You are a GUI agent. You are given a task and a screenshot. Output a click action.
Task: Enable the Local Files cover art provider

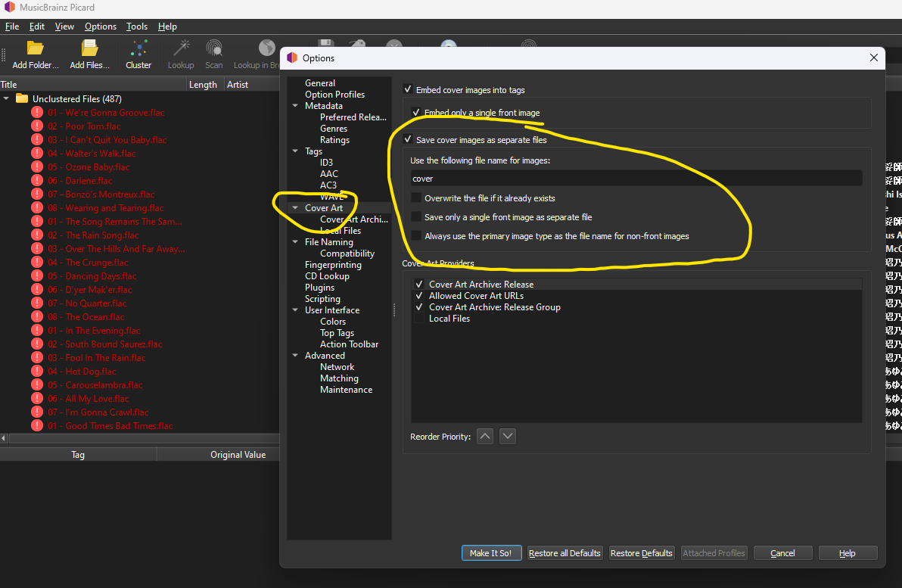click(419, 319)
